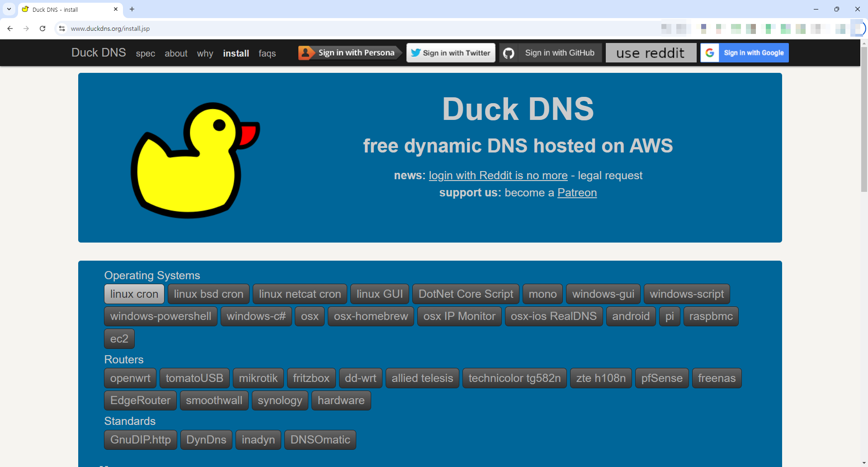Screen dimensions: 868x467
Task: Click the yellow duck logo image
Action: [x=195, y=160]
